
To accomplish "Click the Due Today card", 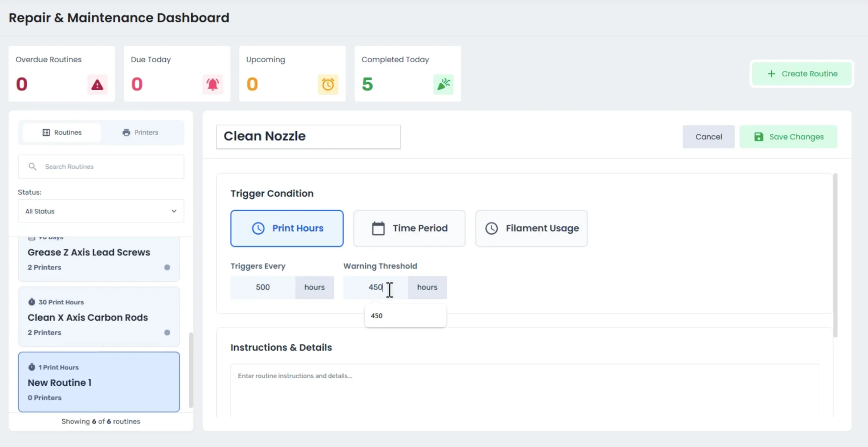I will point(177,74).
